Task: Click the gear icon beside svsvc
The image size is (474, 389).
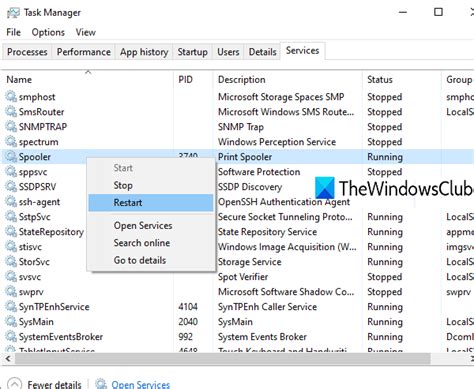Action: click(x=11, y=277)
